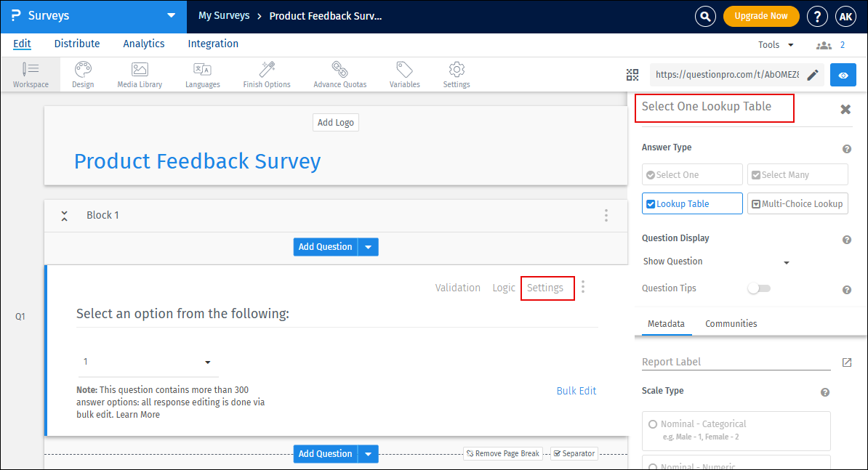Screen dimensions: 868x470
Task: Open the Settings gear in toolbar
Action: click(457, 75)
